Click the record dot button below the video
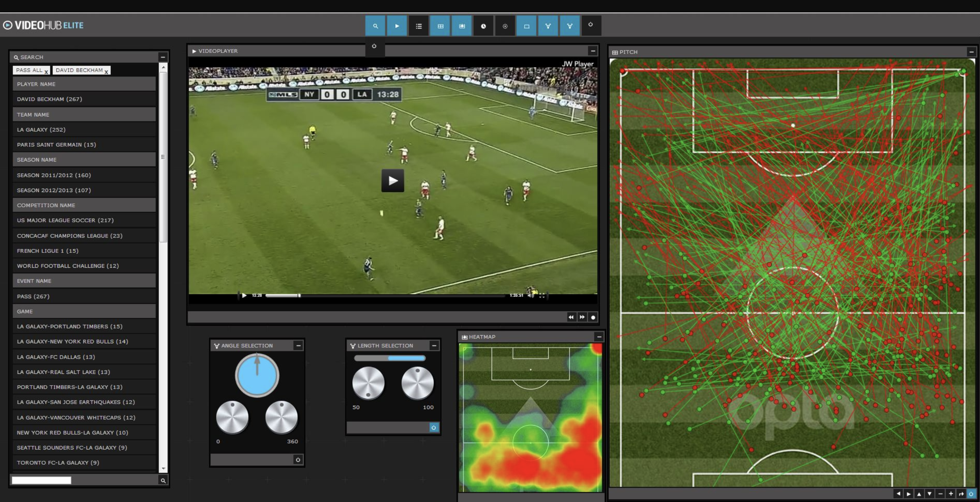The image size is (980, 502). tap(593, 317)
